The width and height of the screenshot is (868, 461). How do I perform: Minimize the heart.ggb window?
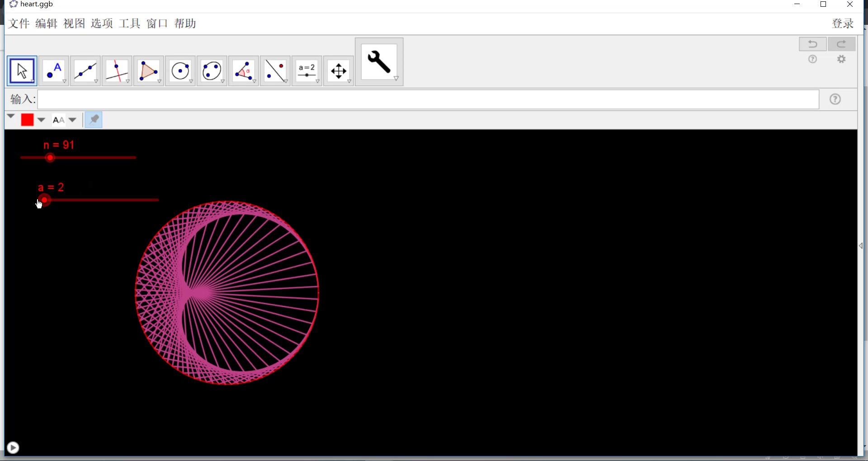coord(797,5)
